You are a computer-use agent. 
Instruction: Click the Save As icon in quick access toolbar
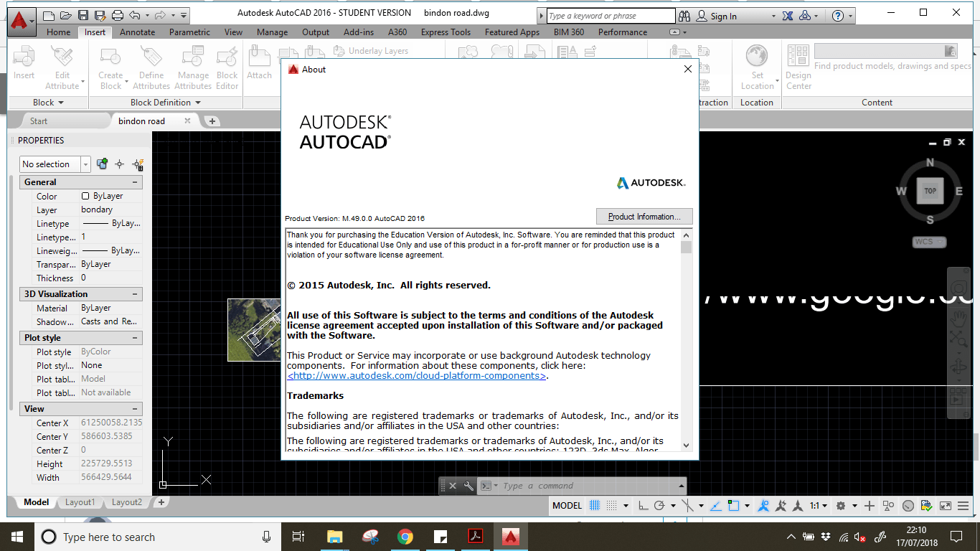[x=99, y=14]
